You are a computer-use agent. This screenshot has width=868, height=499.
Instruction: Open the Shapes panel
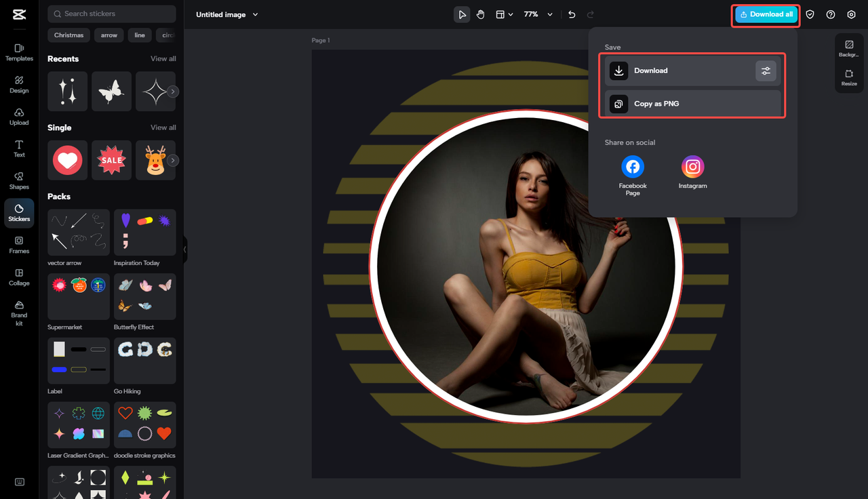click(18, 180)
